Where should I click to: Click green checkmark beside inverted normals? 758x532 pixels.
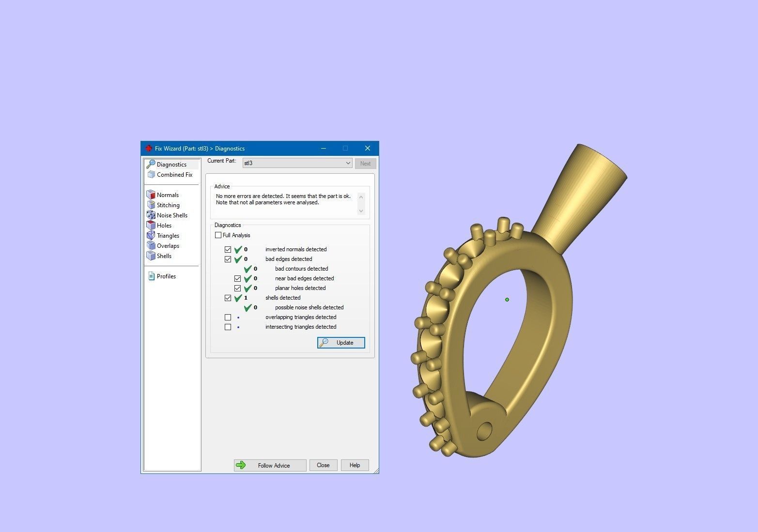tap(238, 249)
